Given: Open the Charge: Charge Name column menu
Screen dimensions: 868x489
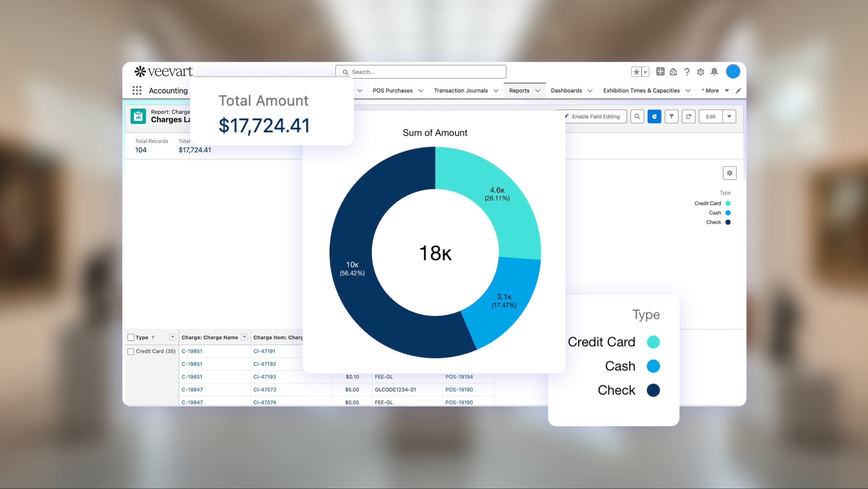Looking at the screenshot, I should (x=244, y=337).
